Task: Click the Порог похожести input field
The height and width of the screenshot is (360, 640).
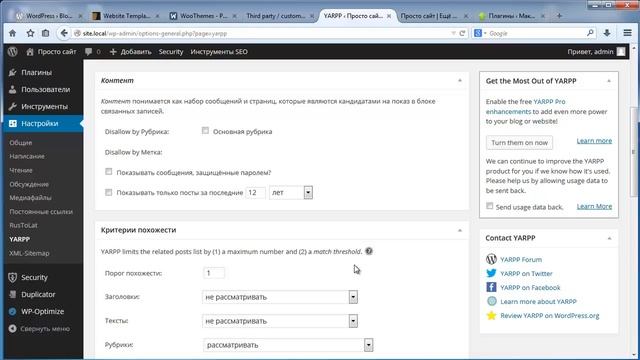Action: point(213,273)
